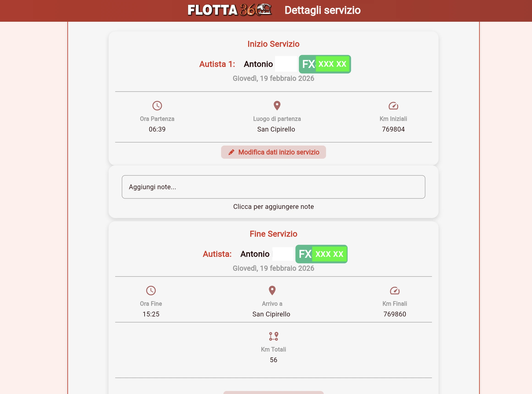532x394 pixels.
Task: Click the arrival location San Cipirello
Action: (x=271, y=314)
